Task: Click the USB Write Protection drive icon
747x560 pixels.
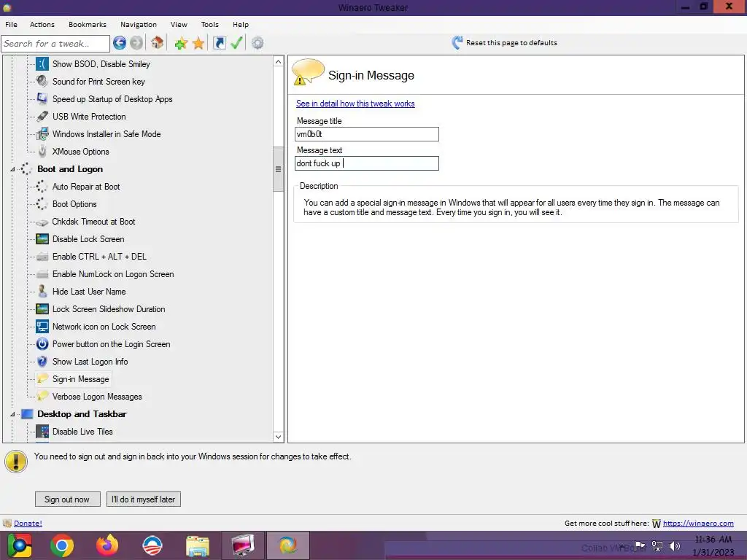Action: click(42, 116)
